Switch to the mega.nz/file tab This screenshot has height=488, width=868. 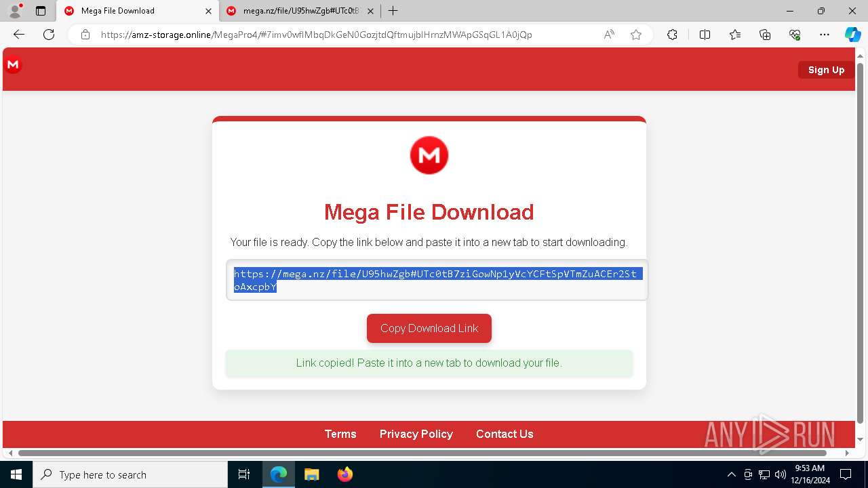coord(301,11)
